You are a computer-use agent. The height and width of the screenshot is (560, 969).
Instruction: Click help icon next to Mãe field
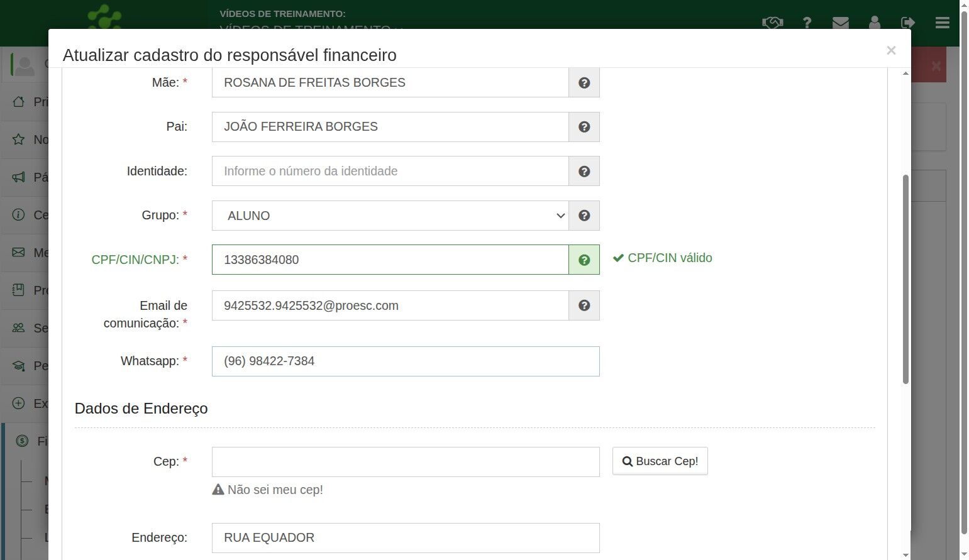click(584, 83)
